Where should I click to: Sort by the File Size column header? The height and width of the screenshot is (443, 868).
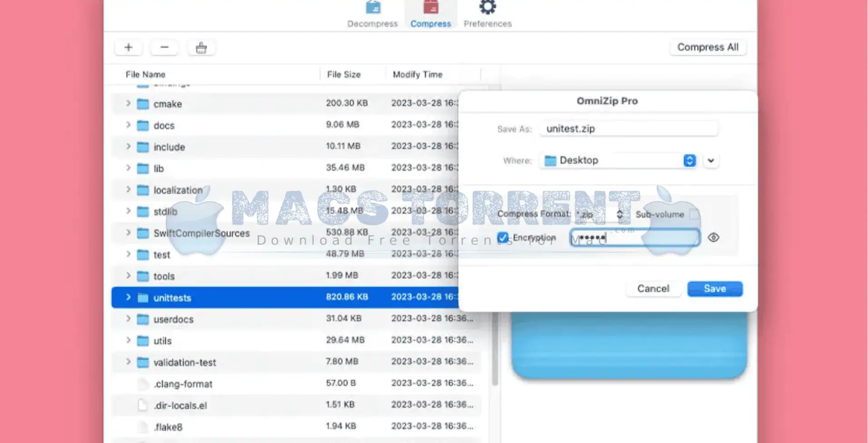tap(344, 74)
